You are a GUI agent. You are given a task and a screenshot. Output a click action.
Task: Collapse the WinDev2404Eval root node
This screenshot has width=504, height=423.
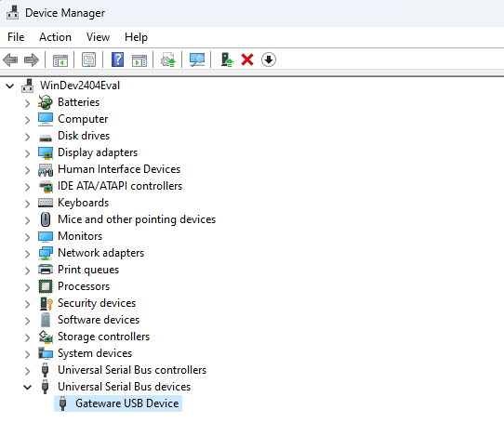(10, 86)
